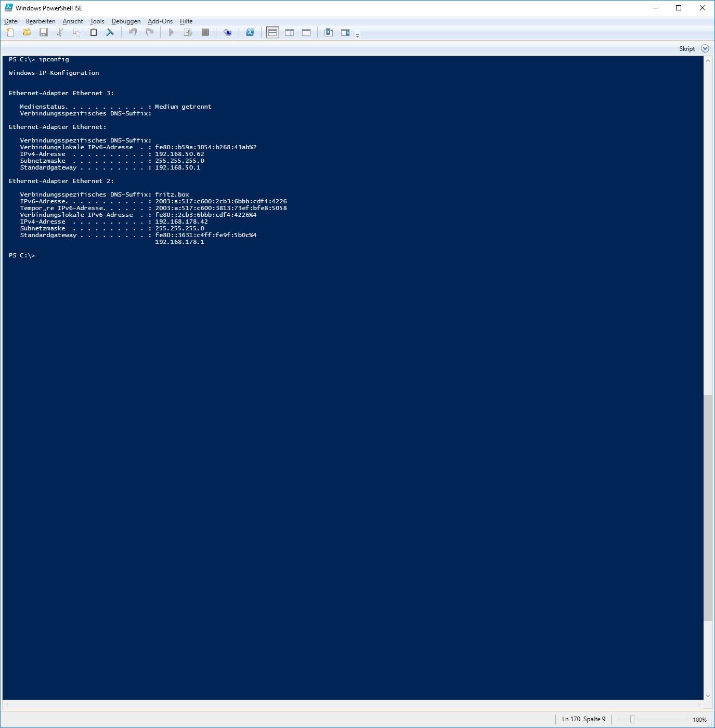The image size is (715, 728).
Task: Show command add-on pane icon
Action: pos(345,32)
